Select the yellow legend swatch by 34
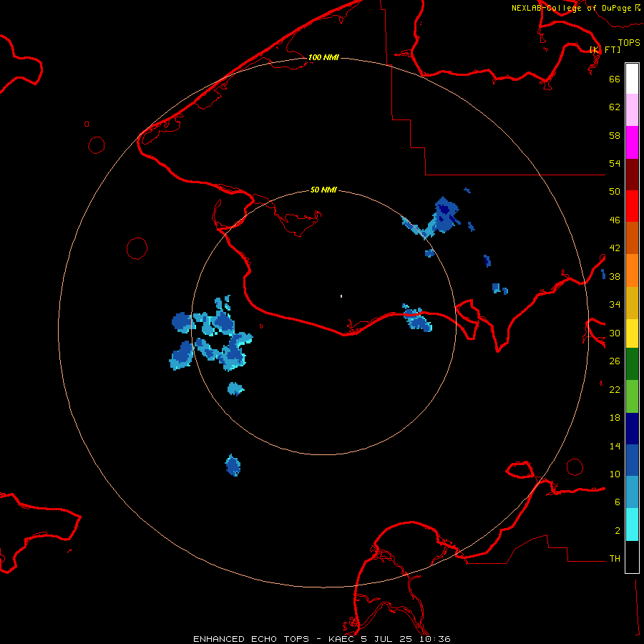Screen dimensions: 644x644 (632, 333)
